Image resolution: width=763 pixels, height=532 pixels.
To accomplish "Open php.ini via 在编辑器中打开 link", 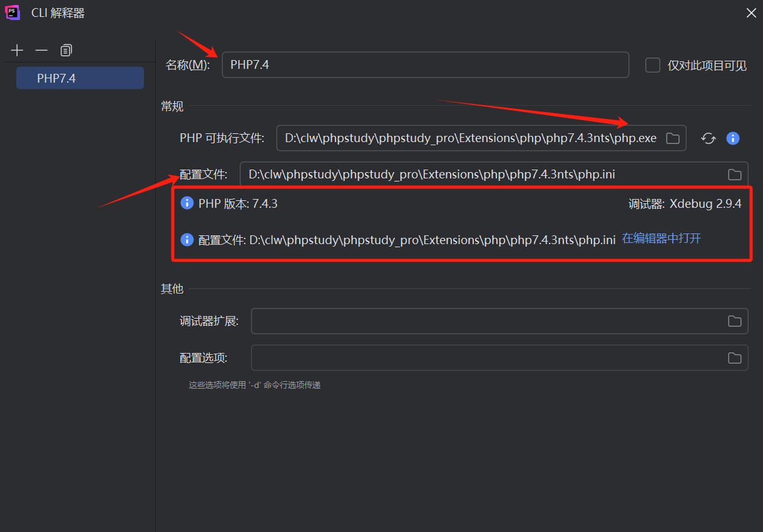I will pos(662,238).
